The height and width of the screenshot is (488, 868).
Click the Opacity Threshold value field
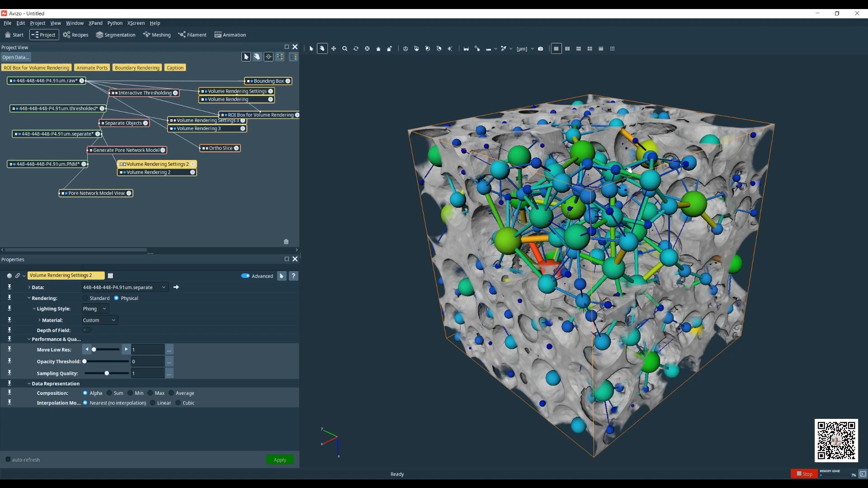(x=147, y=361)
